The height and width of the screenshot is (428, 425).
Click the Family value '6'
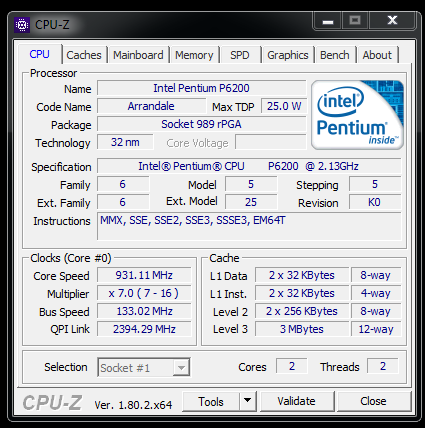123,184
